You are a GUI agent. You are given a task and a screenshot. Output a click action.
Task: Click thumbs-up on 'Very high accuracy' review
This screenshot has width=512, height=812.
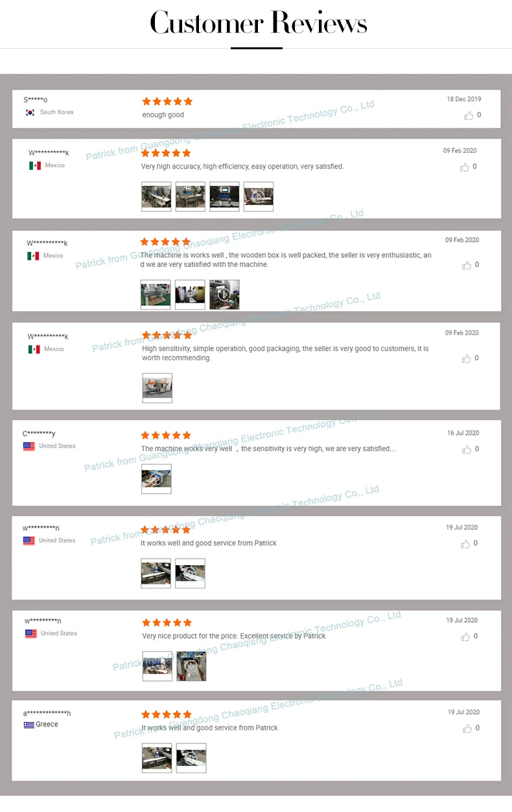pos(465,167)
